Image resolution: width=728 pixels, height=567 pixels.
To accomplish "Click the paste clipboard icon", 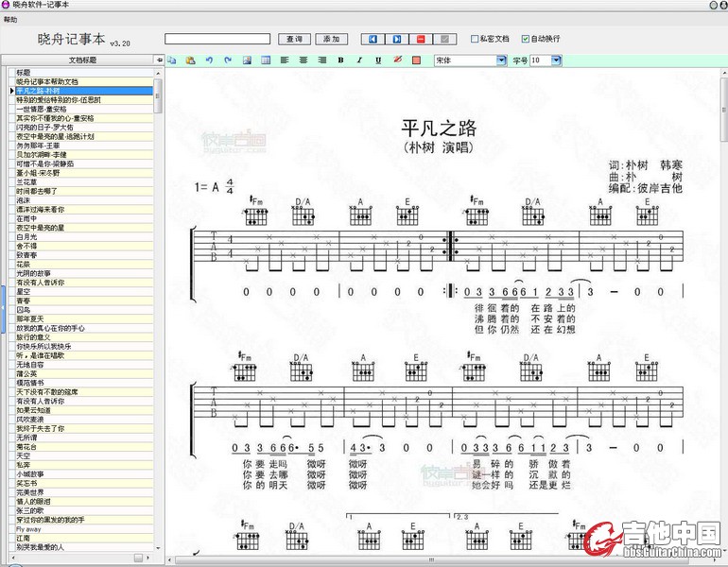I will pyautogui.click(x=190, y=60).
